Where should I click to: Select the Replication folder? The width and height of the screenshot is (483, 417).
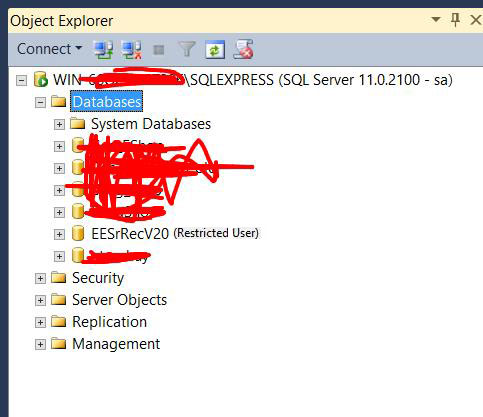tap(109, 322)
